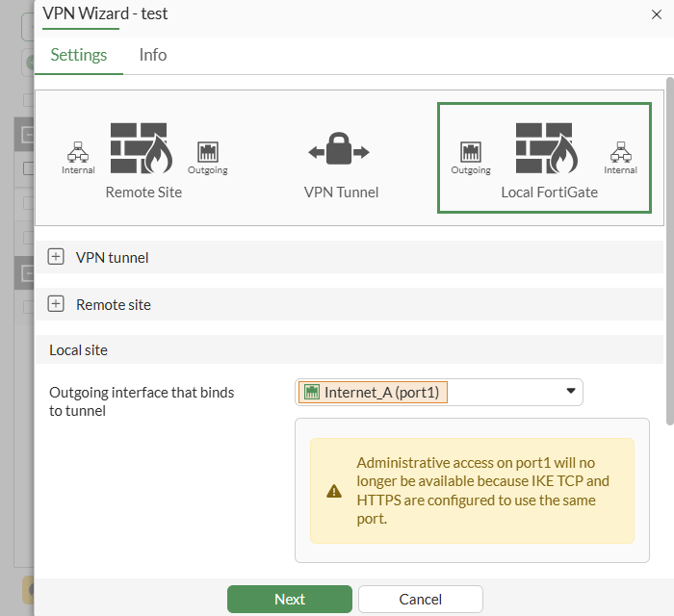
Task: Click the VPN Tunnel padlock icon
Action: tap(339, 150)
